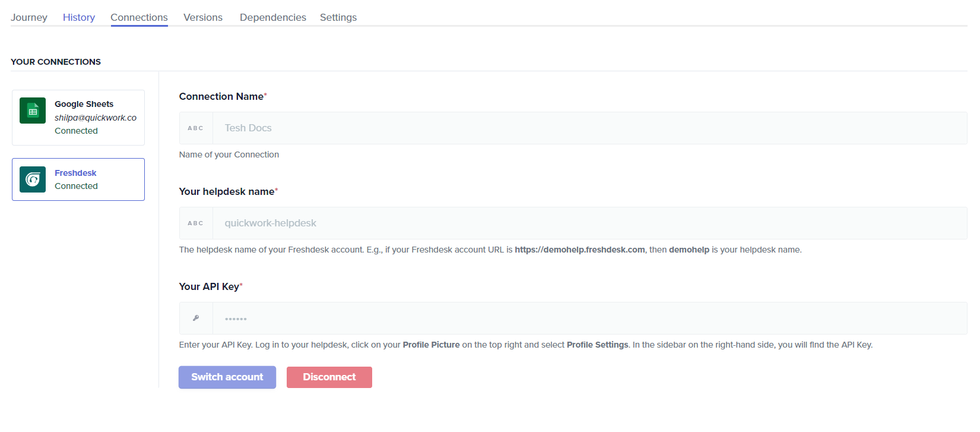Click Connected status under Google Sheets
980x432 pixels.
tap(77, 131)
